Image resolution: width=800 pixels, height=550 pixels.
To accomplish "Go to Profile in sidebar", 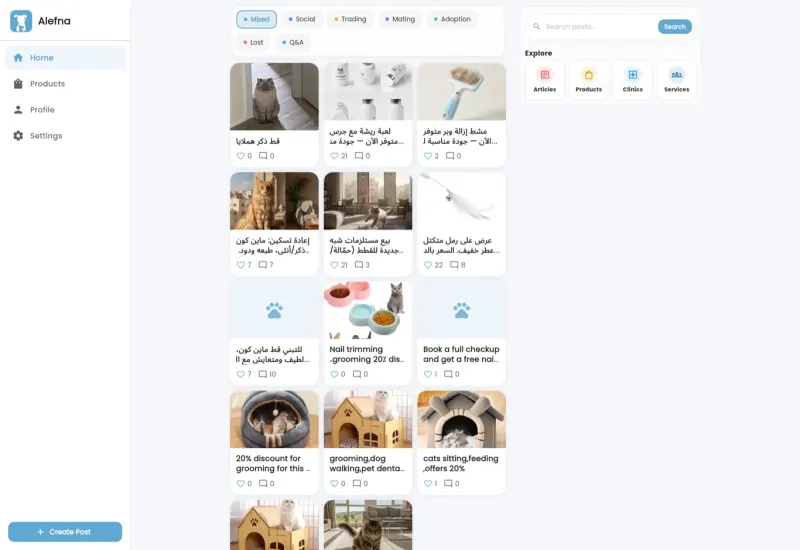I will [65, 110].
